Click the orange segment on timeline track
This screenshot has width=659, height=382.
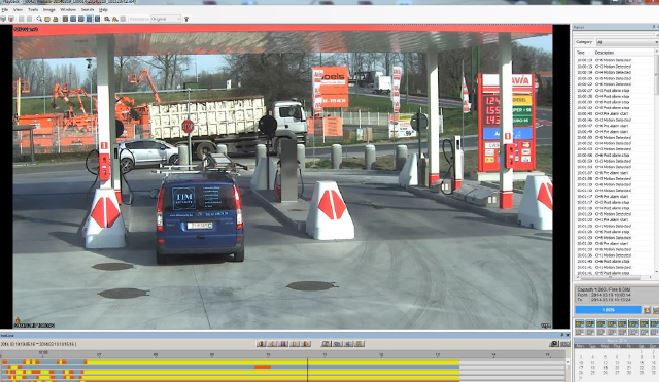point(263,367)
